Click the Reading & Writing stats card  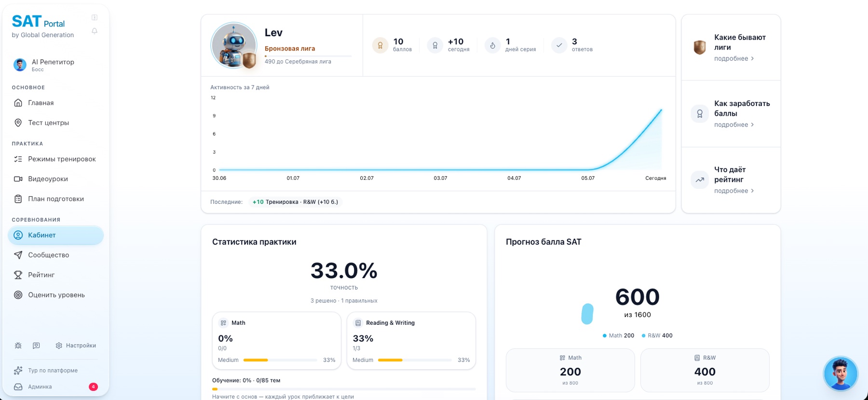coord(411,341)
